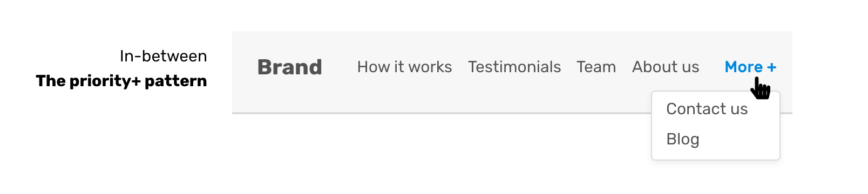Click gap between Testimonials and Team

click(569, 67)
